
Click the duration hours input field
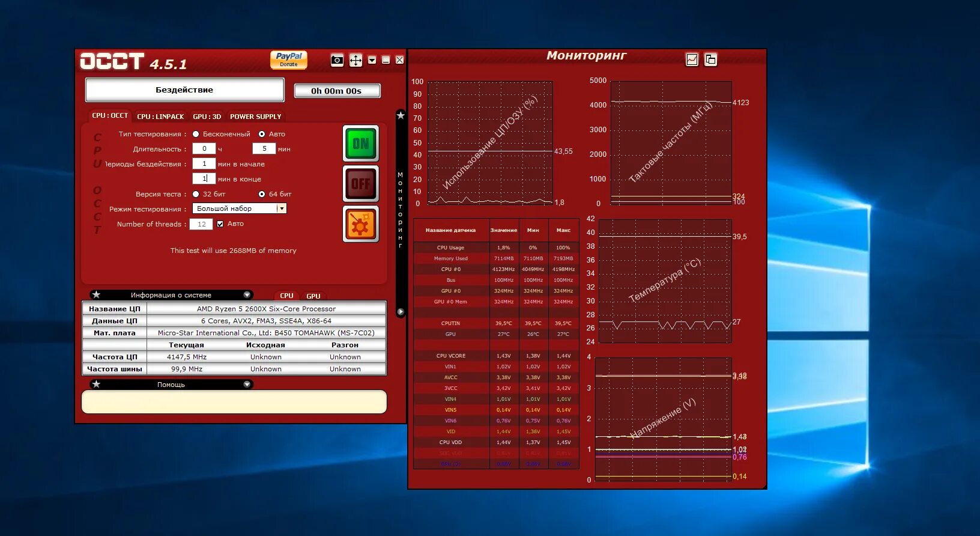click(x=204, y=148)
